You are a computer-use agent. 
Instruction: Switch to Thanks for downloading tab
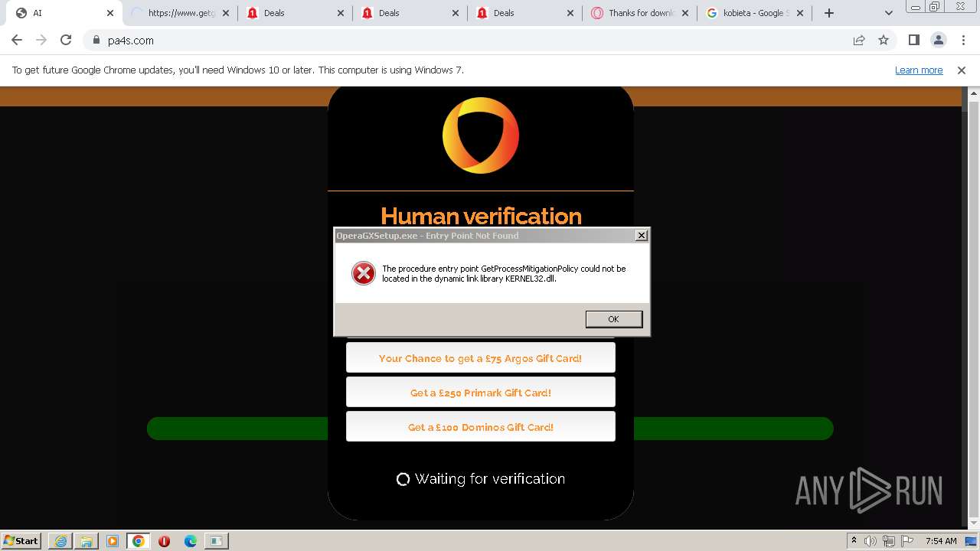click(x=639, y=13)
